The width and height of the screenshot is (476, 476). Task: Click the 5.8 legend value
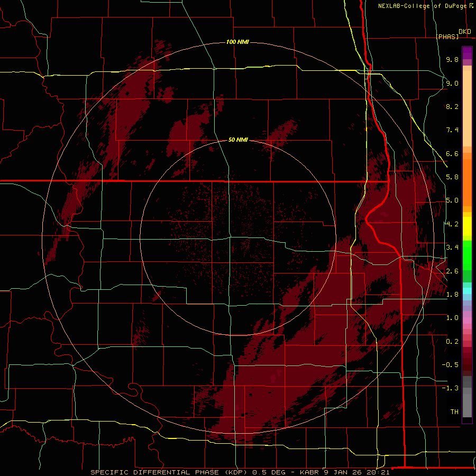tap(452, 177)
